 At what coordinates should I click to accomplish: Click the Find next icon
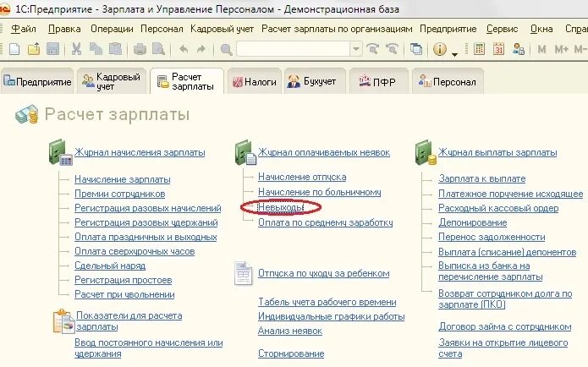(373, 49)
